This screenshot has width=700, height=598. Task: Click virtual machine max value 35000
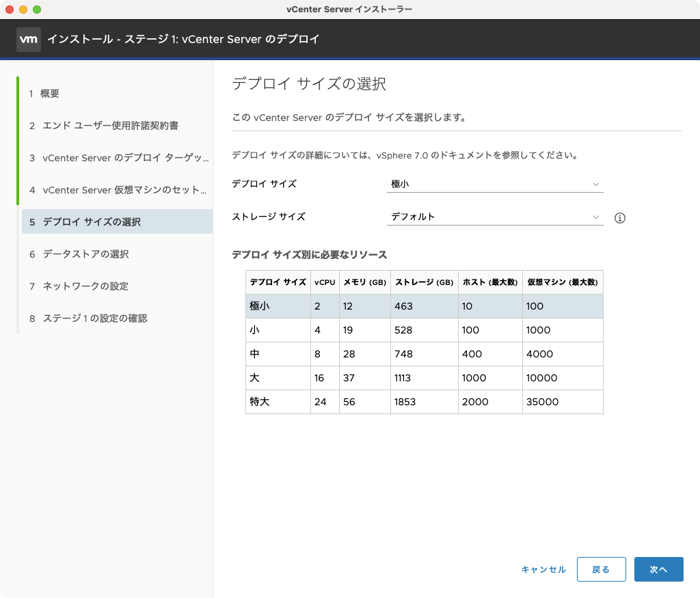tap(542, 402)
